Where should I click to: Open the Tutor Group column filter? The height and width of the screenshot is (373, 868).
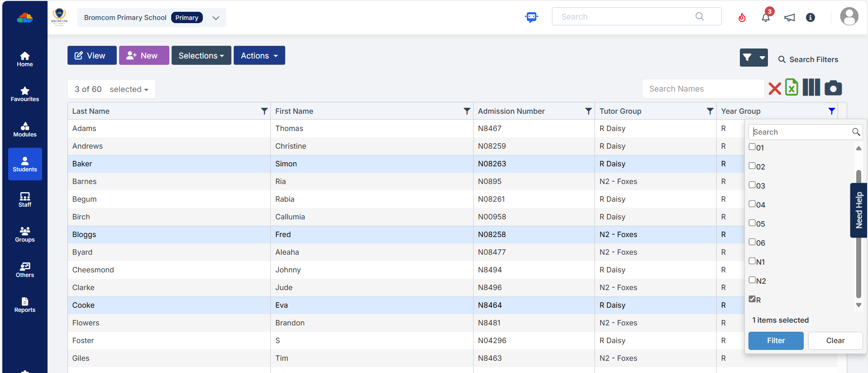click(x=710, y=111)
